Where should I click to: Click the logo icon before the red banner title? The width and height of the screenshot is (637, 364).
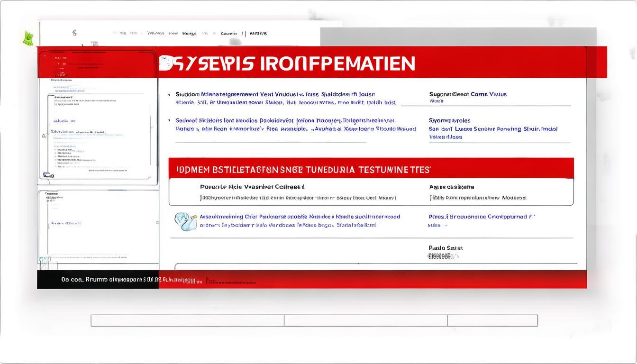coord(166,63)
